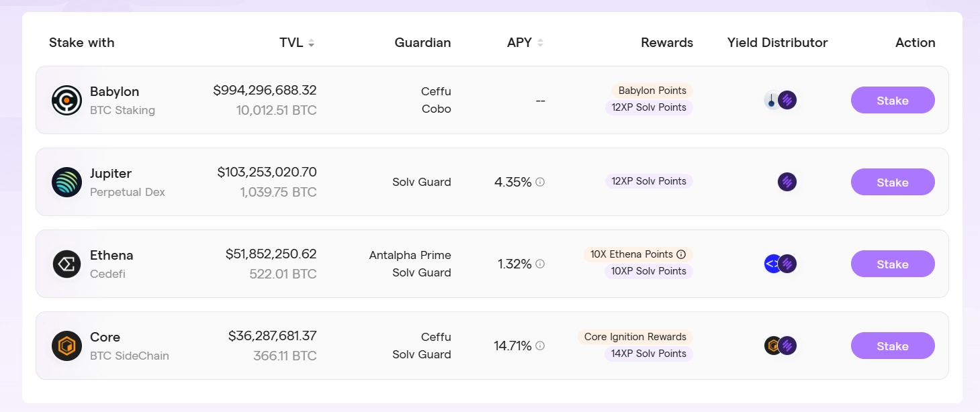Click the Babylon protocol logo icon

pyautogui.click(x=66, y=101)
